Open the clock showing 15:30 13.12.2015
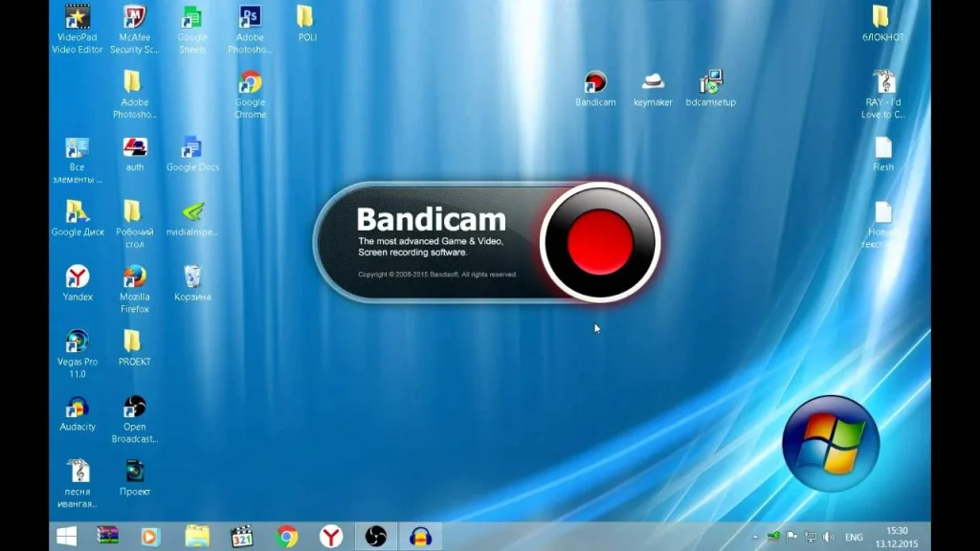980x551 pixels. 897,538
